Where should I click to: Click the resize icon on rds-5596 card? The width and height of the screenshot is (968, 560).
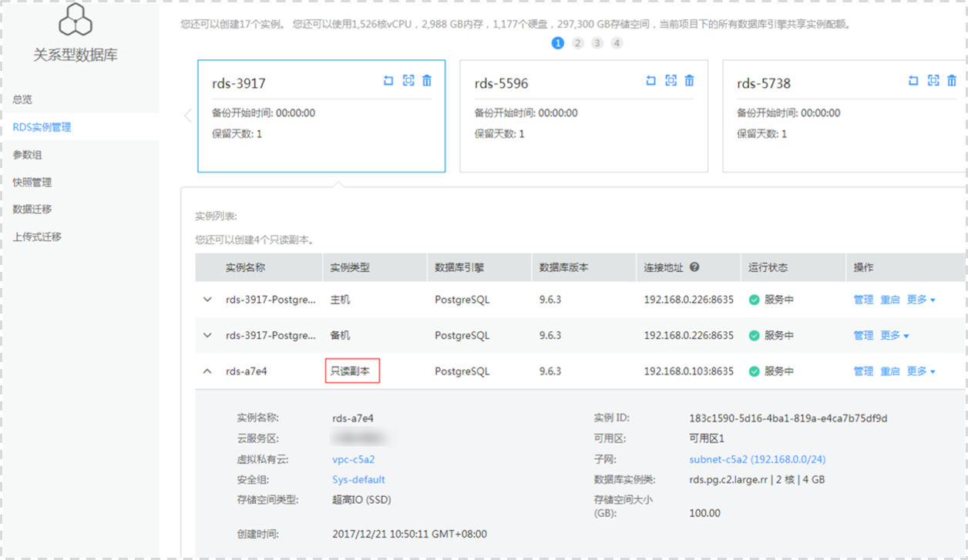coord(670,80)
